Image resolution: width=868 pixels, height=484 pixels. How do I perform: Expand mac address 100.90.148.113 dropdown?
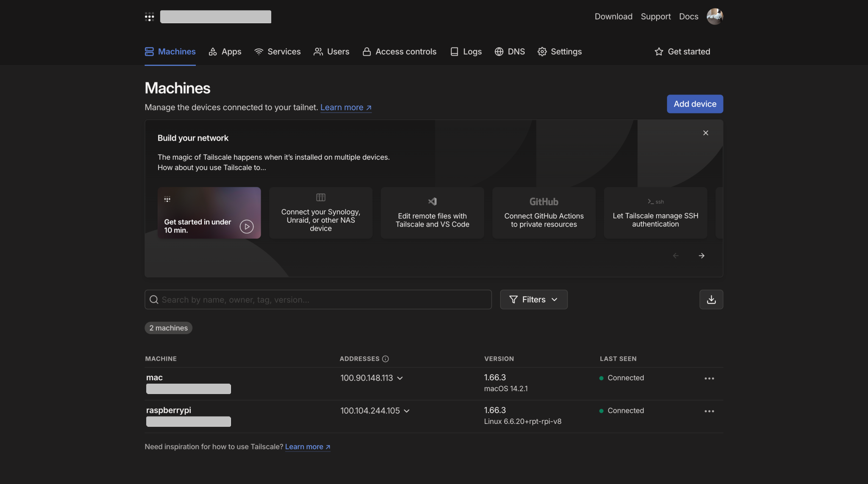click(x=400, y=378)
